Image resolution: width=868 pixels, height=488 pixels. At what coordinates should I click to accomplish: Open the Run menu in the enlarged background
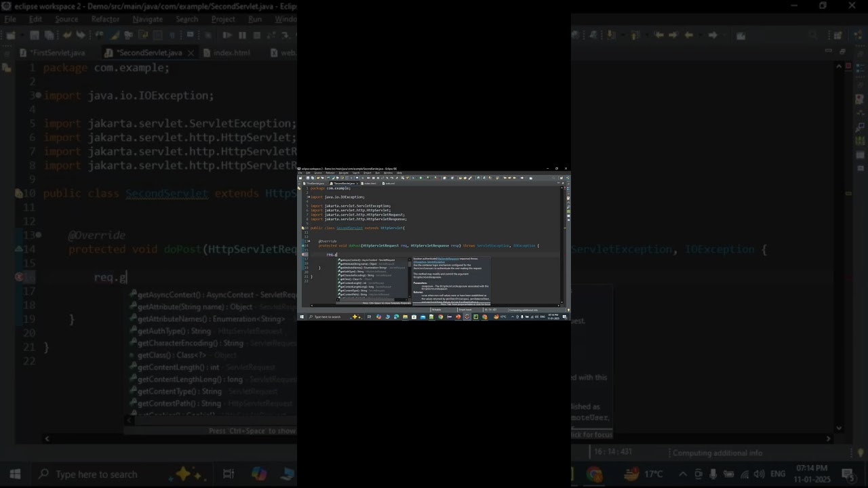click(255, 19)
